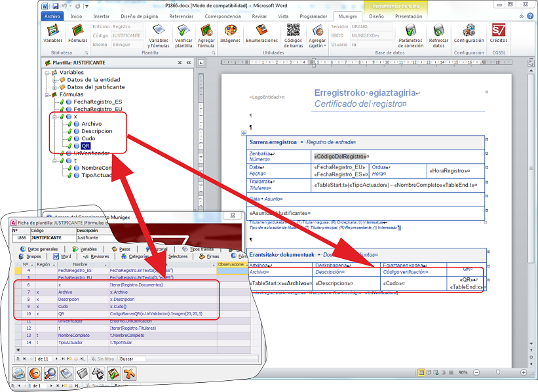Click the print icon in Ficha de plantilla
The image size is (538, 392).
tap(19, 373)
